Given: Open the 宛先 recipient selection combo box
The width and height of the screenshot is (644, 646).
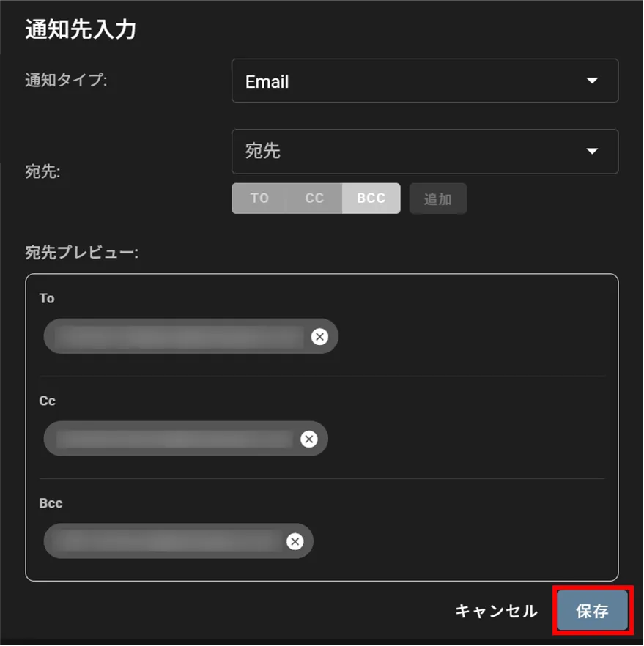Looking at the screenshot, I should 410,152.
